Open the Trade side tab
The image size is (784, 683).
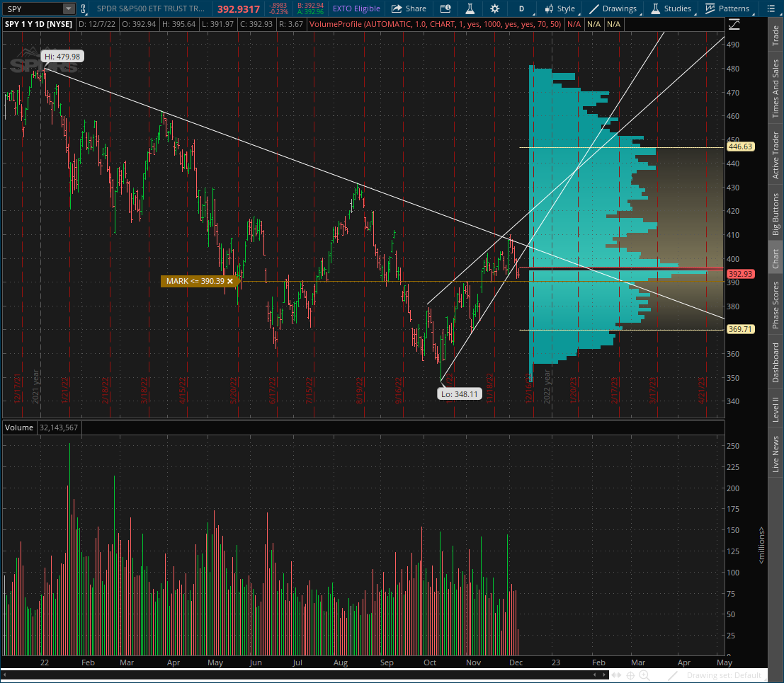coord(776,35)
